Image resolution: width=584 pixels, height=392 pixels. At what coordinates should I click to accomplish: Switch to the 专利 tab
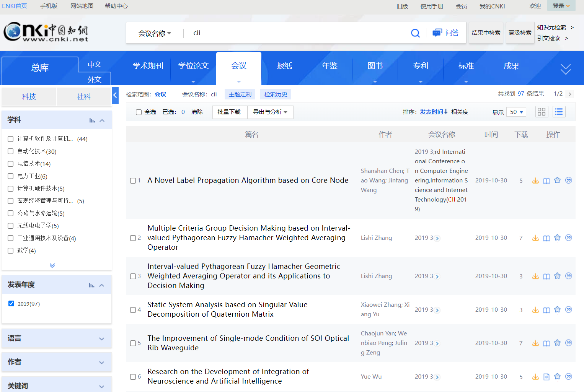coord(420,66)
